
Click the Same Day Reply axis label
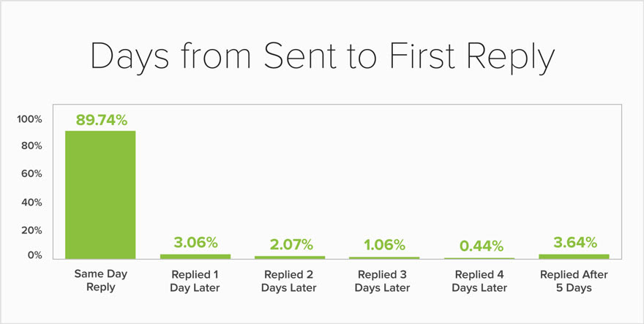[100, 281]
